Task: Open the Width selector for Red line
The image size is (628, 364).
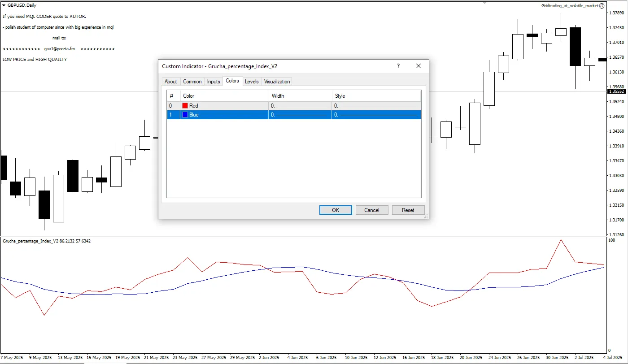Action: [x=300, y=106]
